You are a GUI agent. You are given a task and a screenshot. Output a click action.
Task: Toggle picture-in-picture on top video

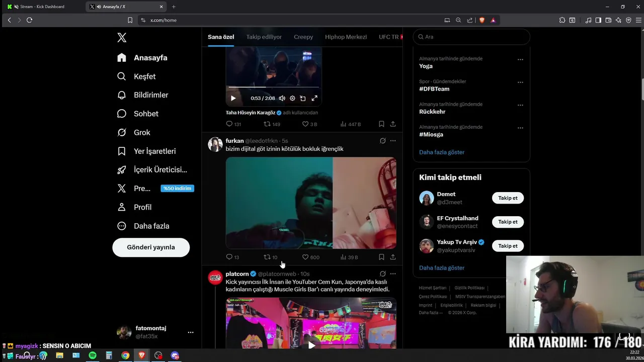[x=303, y=98]
